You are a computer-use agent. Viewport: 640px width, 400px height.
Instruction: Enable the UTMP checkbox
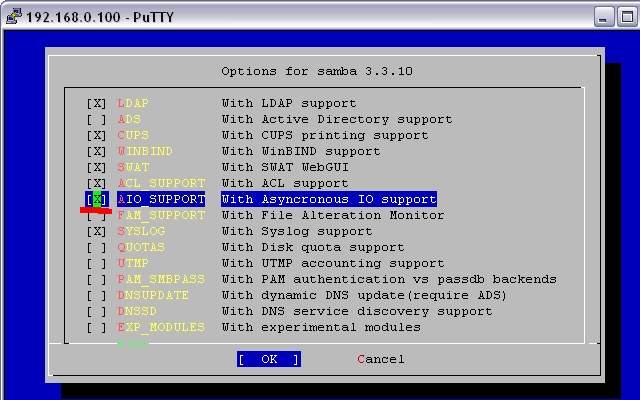pyautogui.click(x=96, y=263)
